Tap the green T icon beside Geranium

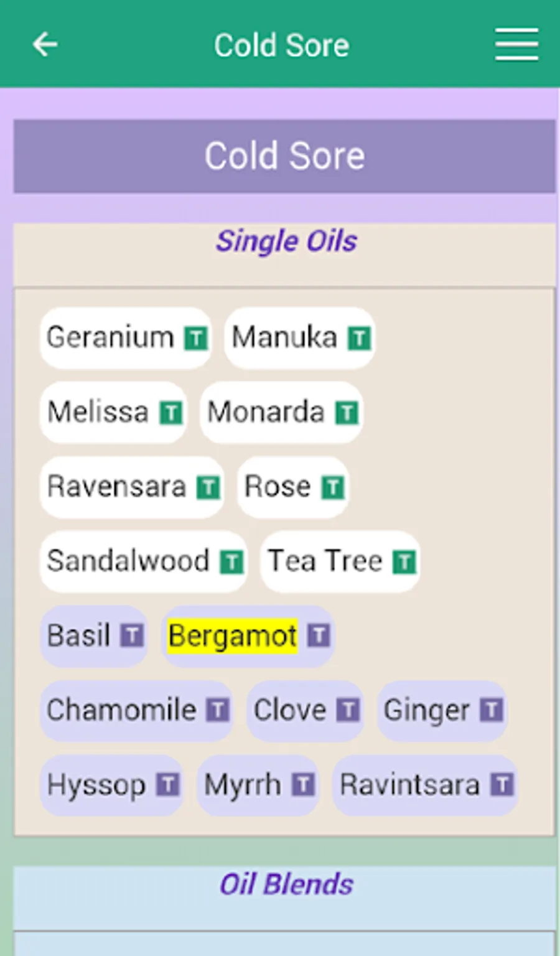click(196, 339)
